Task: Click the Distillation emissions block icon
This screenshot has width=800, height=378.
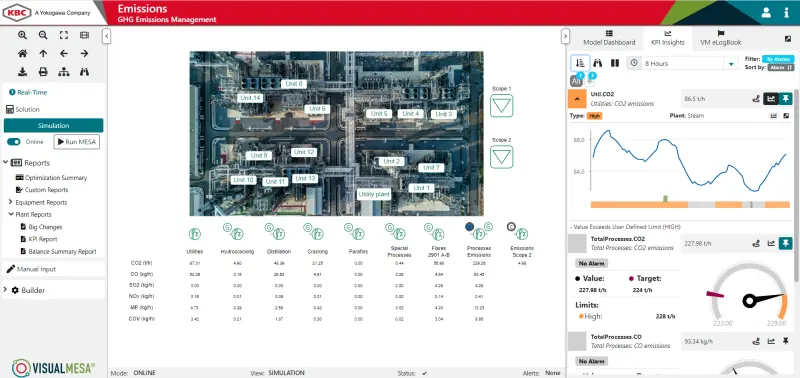Action: 278,234
